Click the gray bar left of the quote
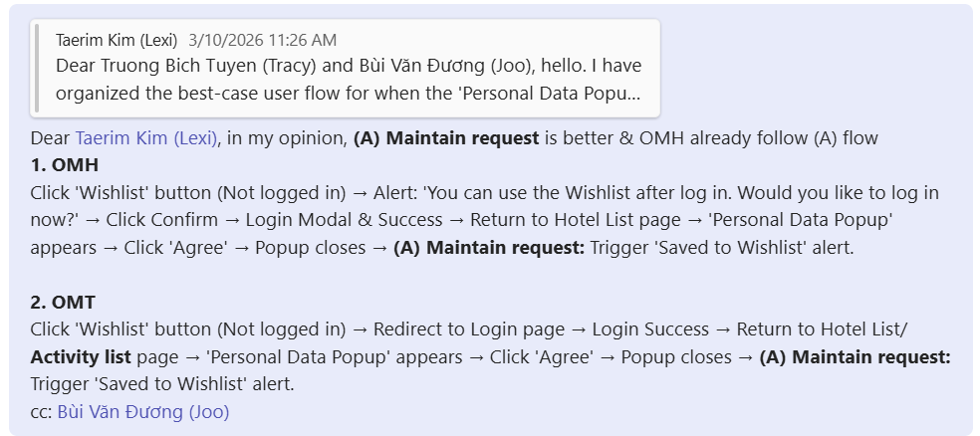Image resolution: width=980 pixels, height=436 pixels. point(37,68)
